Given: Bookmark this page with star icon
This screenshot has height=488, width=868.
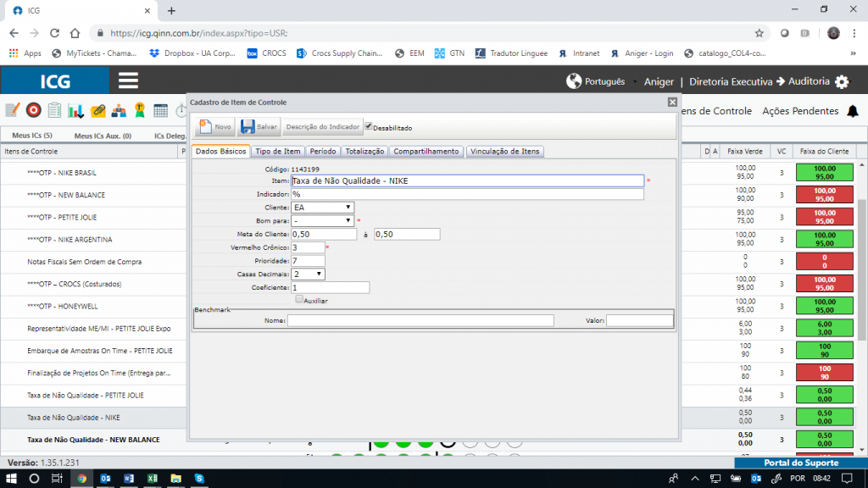Looking at the screenshot, I should click(x=759, y=33).
